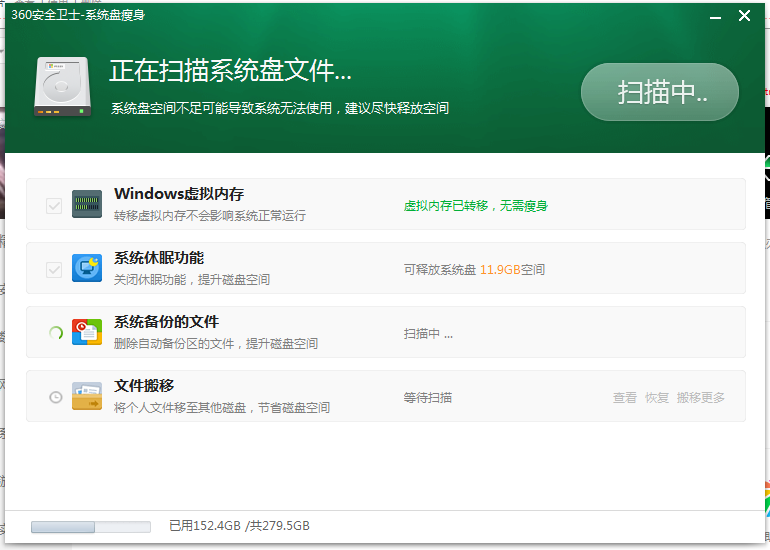Click the 360安全卫士-系统盘瘦身 title text
This screenshot has height=550, width=770.
78,15
